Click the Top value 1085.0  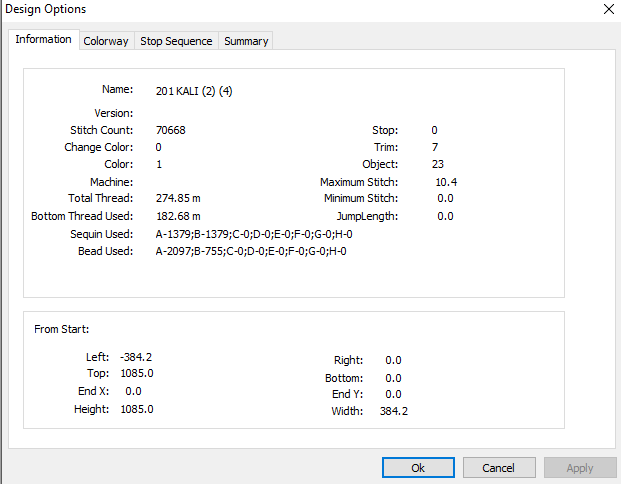137,373
